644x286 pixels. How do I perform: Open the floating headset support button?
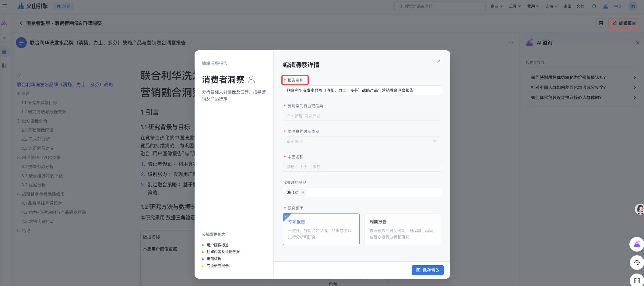tap(637, 263)
